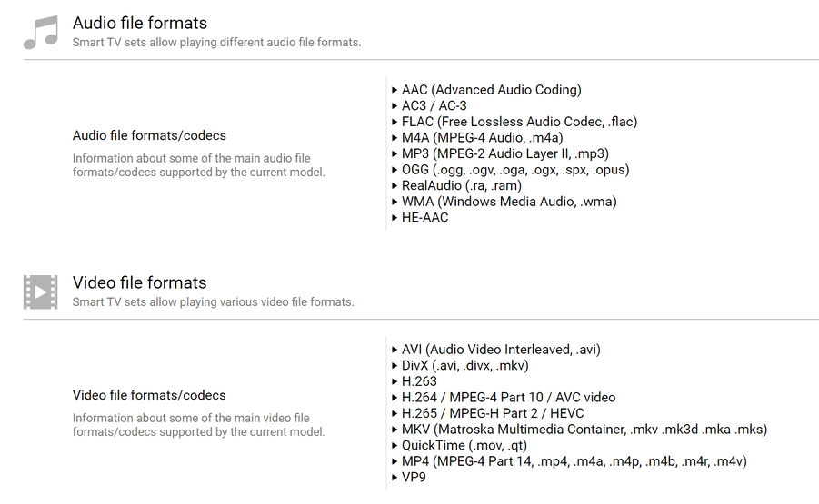Click the Audio file formats heading
The width and height of the screenshot is (819, 504).
(140, 24)
